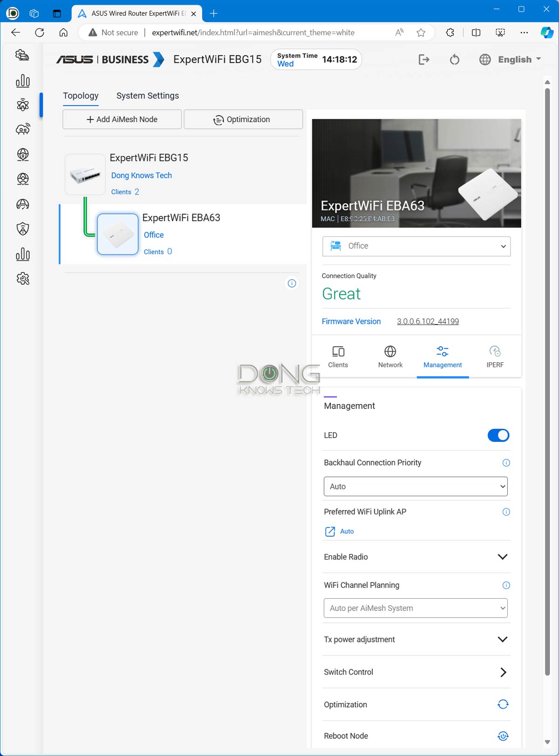Screen dimensions: 559x756
Task: Click topology info icon below node list
Action: pos(292,283)
